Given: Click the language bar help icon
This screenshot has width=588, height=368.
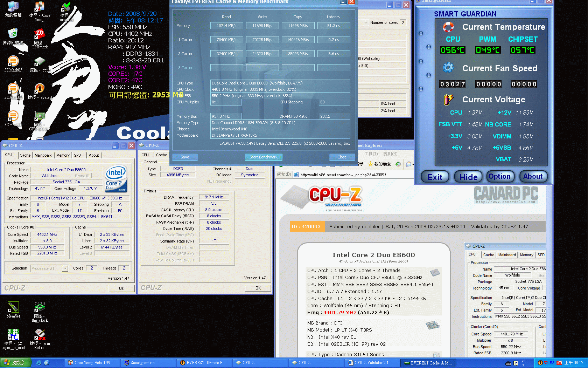Looking at the screenshot, I should coord(516,363).
